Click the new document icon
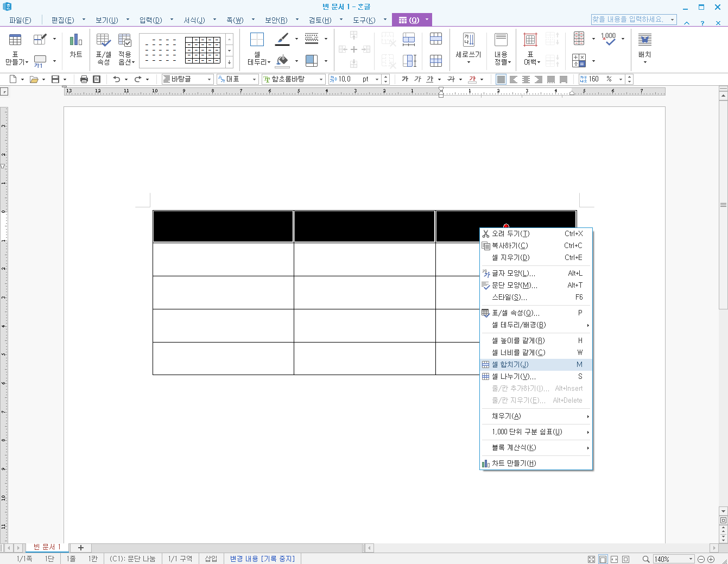728x564 pixels. coord(14,79)
